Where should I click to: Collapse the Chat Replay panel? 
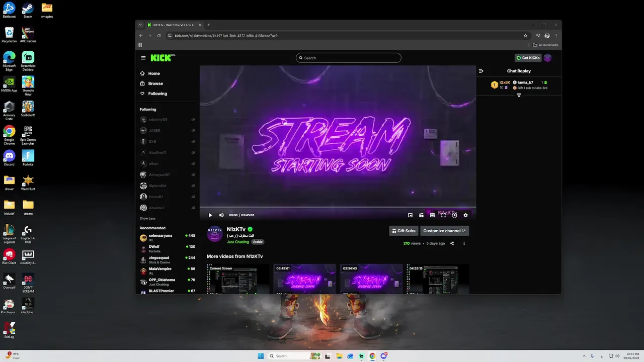(481, 71)
